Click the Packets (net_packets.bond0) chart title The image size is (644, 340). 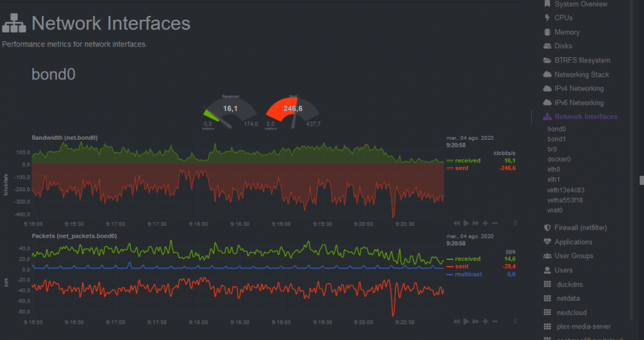pos(74,236)
